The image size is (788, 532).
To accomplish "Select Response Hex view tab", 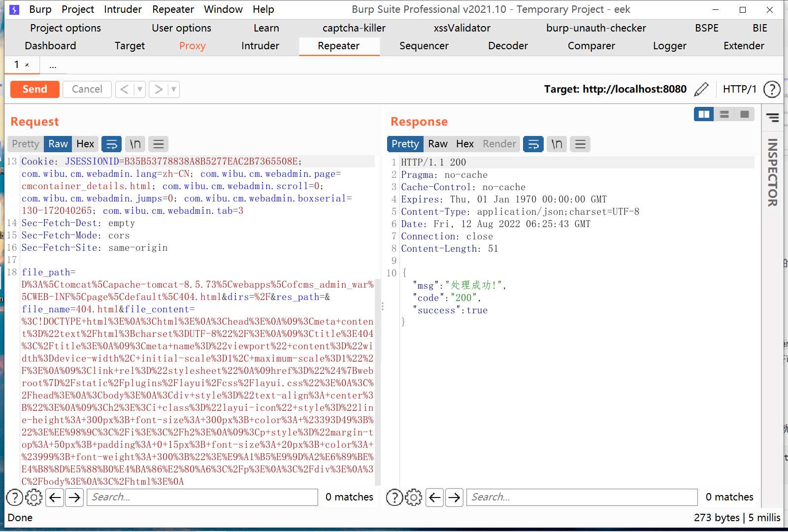I will [x=465, y=144].
